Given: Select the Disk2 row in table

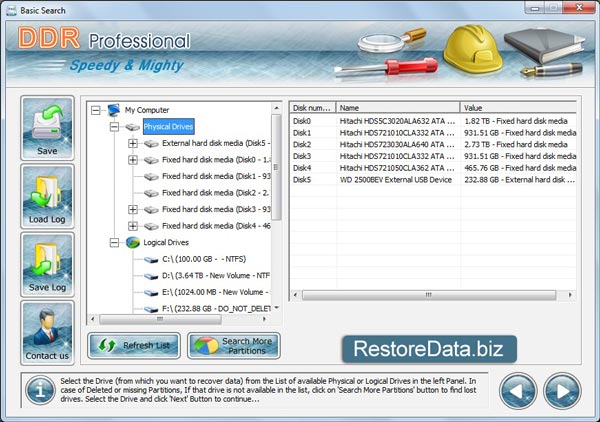Looking at the screenshot, I should pos(433,145).
